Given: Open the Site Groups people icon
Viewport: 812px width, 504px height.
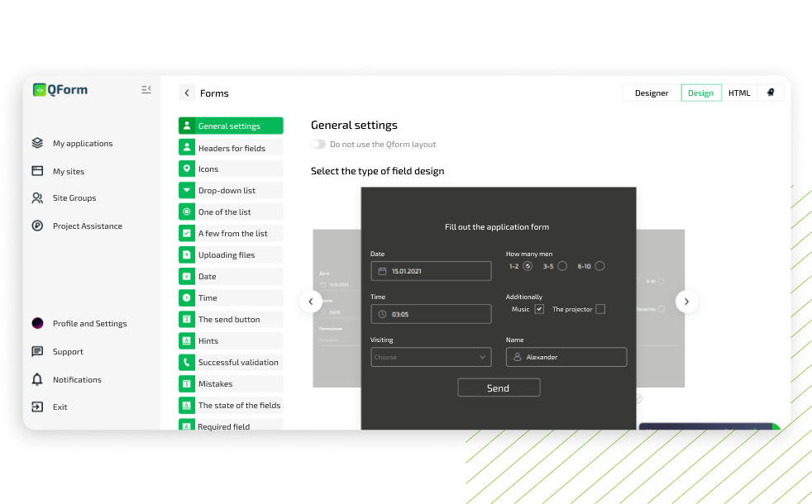Looking at the screenshot, I should pyautogui.click(x=37, y=198).
